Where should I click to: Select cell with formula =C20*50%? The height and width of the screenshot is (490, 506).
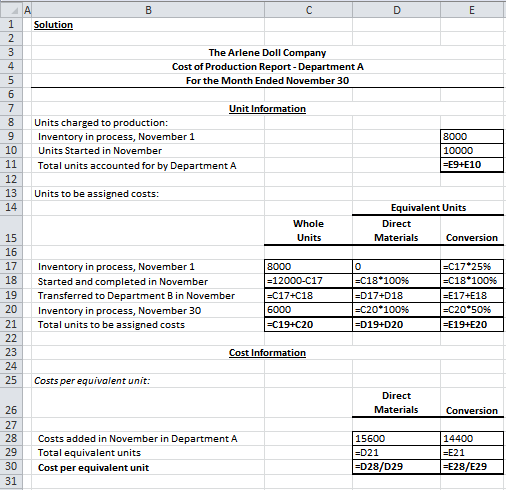coord(472,310)
